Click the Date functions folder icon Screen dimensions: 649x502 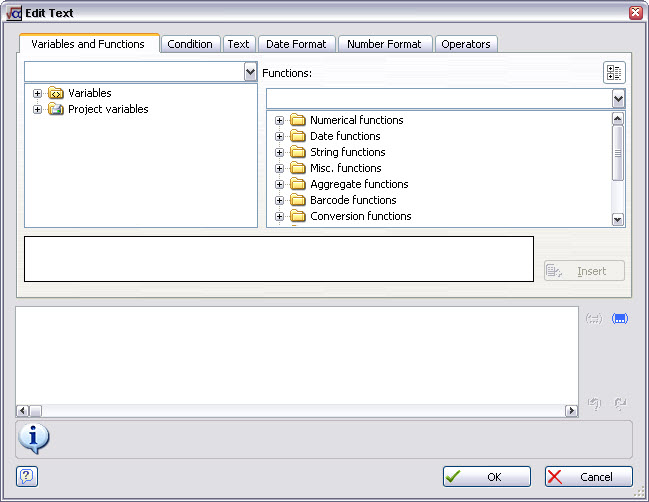pyautogui.click(x=297, y=136)
